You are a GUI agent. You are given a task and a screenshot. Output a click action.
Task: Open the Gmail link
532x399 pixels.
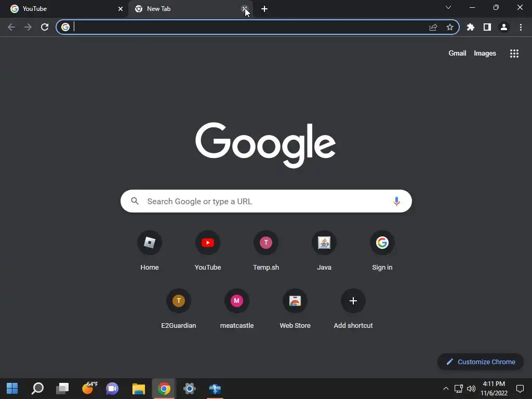(x=457, y=54)
